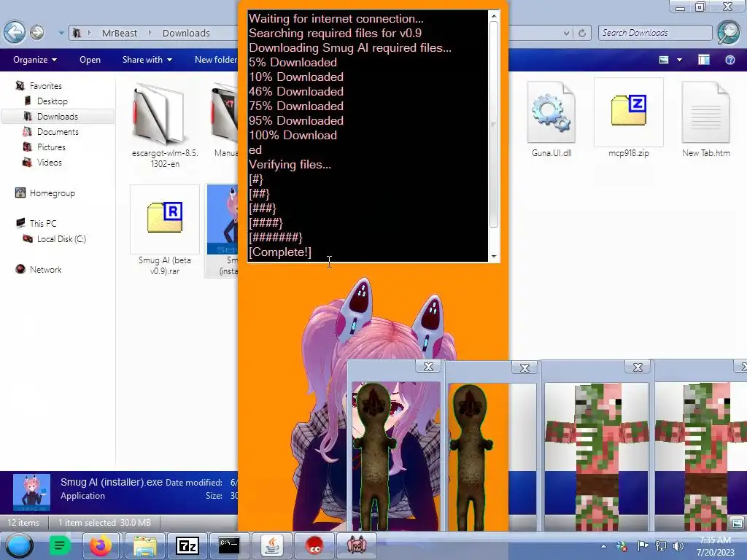
Task: Create a New folder from toolbar
Action: [215, 60]
